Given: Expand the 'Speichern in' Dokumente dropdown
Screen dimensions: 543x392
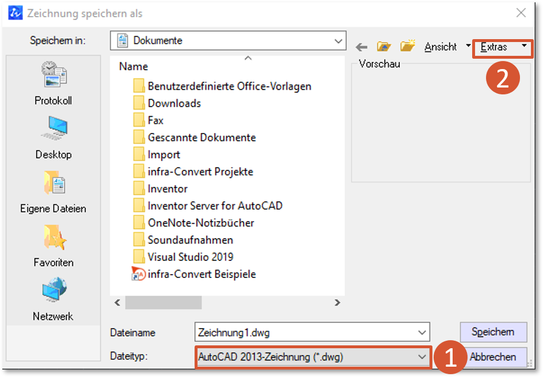Looking at the screenshot, I should click(339, 41).
